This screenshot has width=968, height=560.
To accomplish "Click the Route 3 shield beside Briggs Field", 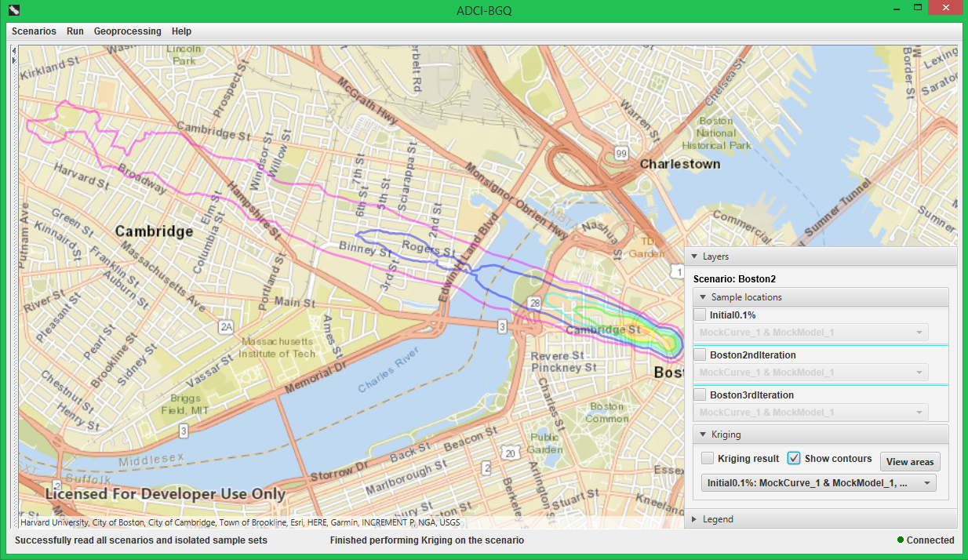I will click(x=183, y=431).
